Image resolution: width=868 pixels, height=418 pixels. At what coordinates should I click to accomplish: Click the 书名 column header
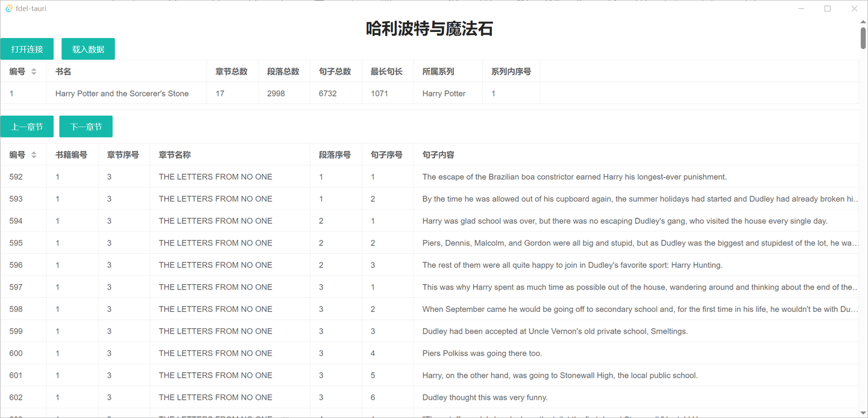62,71
